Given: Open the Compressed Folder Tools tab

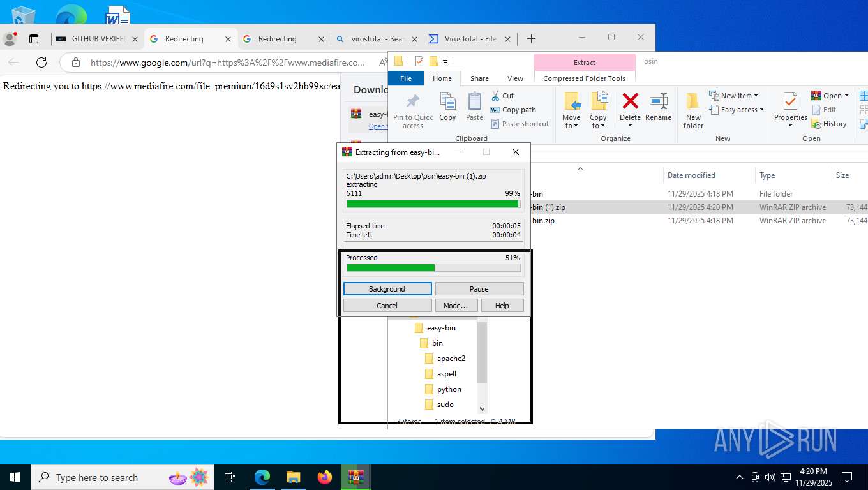Looking at the screenshot, I should tap(584, 78).
